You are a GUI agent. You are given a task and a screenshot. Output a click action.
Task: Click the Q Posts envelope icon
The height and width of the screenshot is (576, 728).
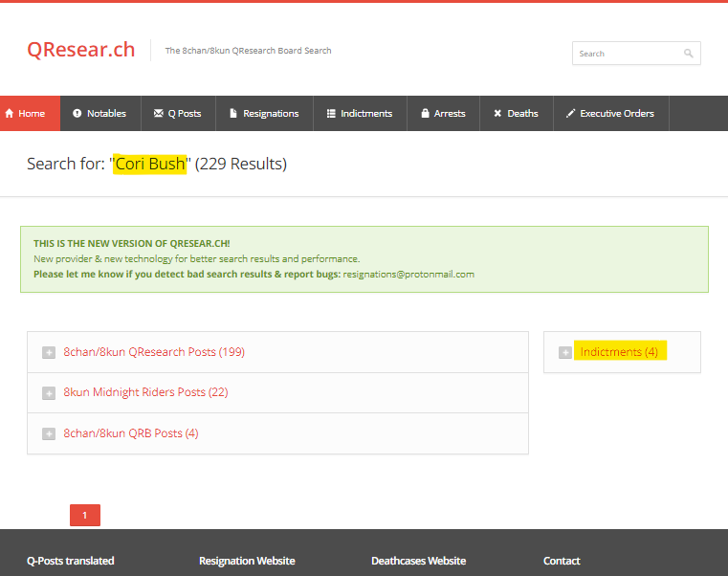(x=158, y=113)
